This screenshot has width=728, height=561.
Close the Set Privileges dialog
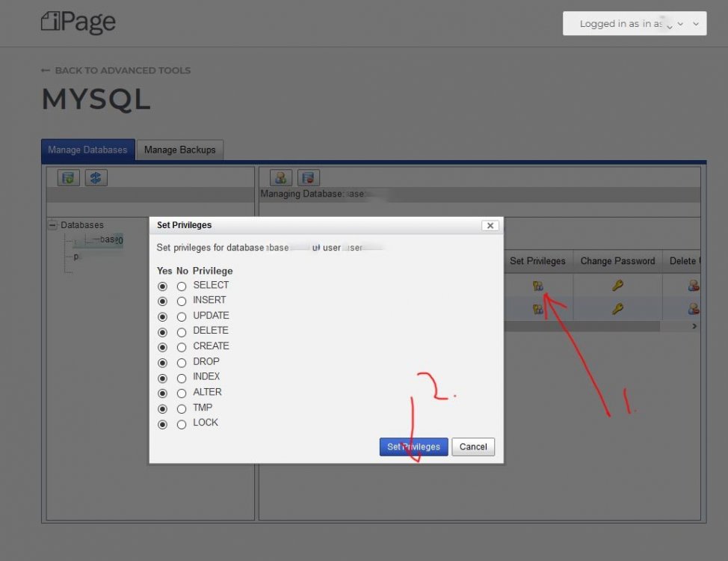point(490,225)
